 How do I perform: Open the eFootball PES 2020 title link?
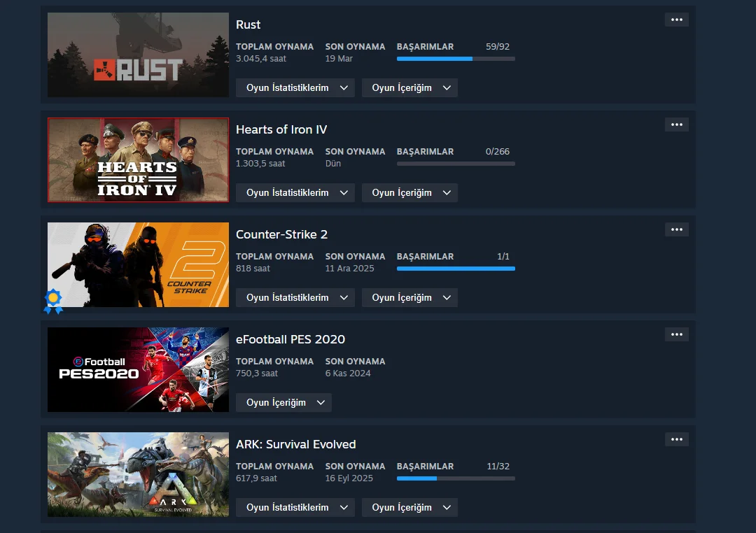(x=290, y=339)
